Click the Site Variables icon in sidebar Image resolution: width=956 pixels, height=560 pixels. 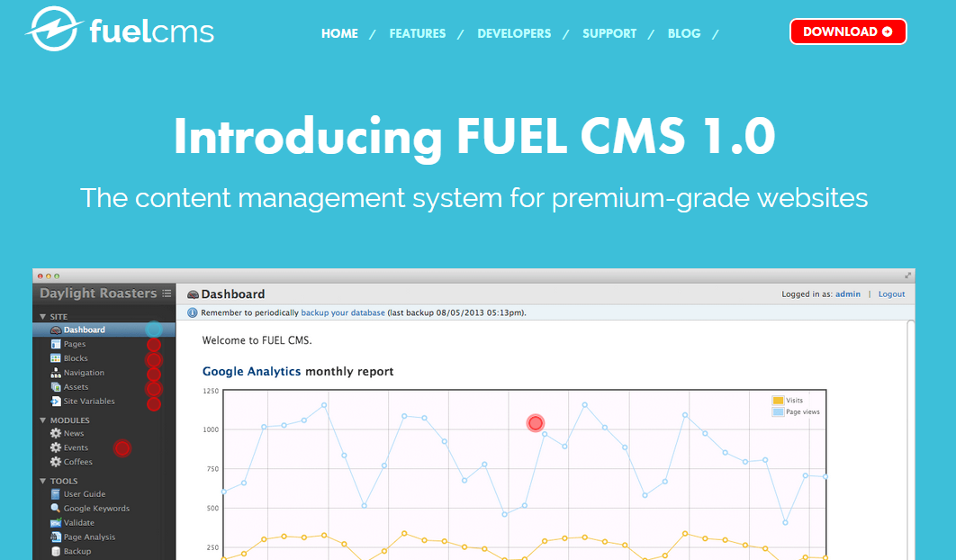56,402
